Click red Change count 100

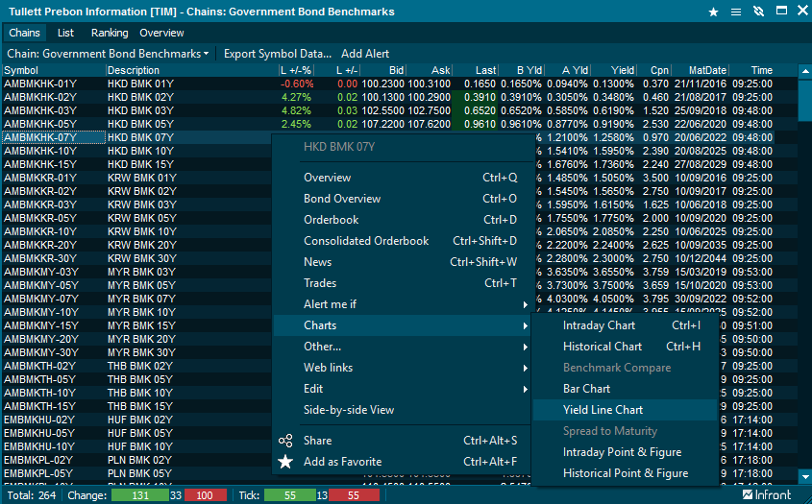[204, 495]
